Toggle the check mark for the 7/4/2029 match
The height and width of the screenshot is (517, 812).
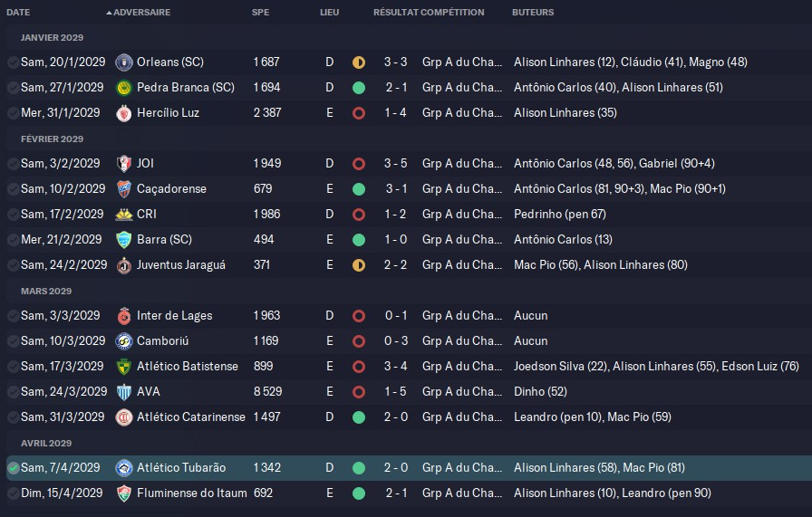click(x=13, y=468)
